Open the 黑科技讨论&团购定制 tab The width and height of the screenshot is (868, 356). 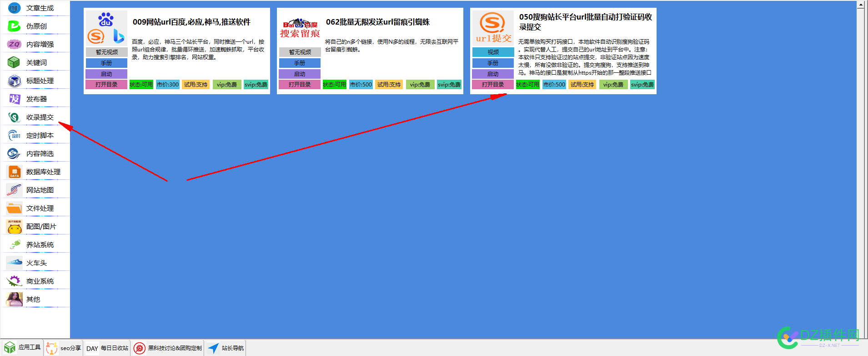(167, 348)
